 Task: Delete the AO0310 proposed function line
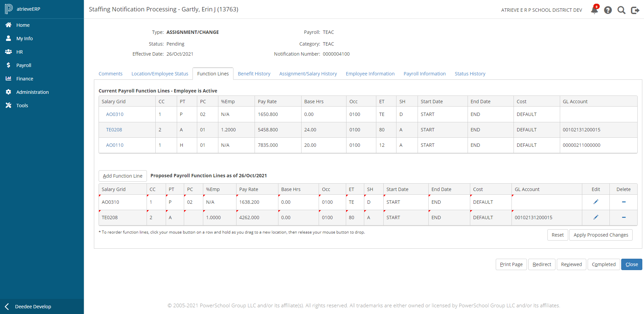tap(624, 202)
